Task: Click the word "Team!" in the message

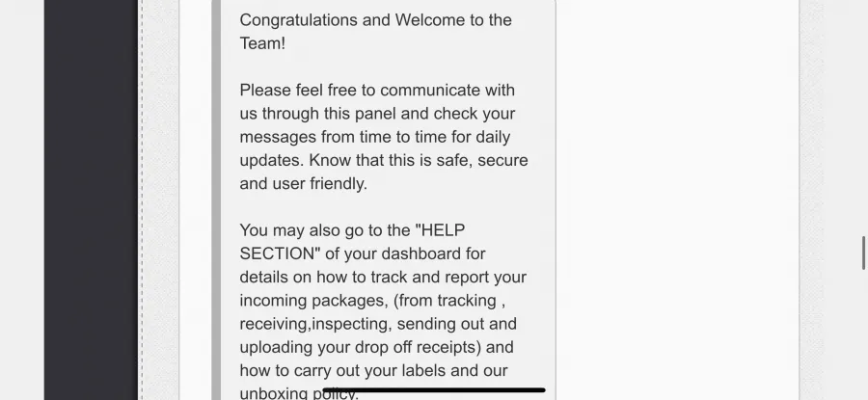Action: tap(262, 43)
